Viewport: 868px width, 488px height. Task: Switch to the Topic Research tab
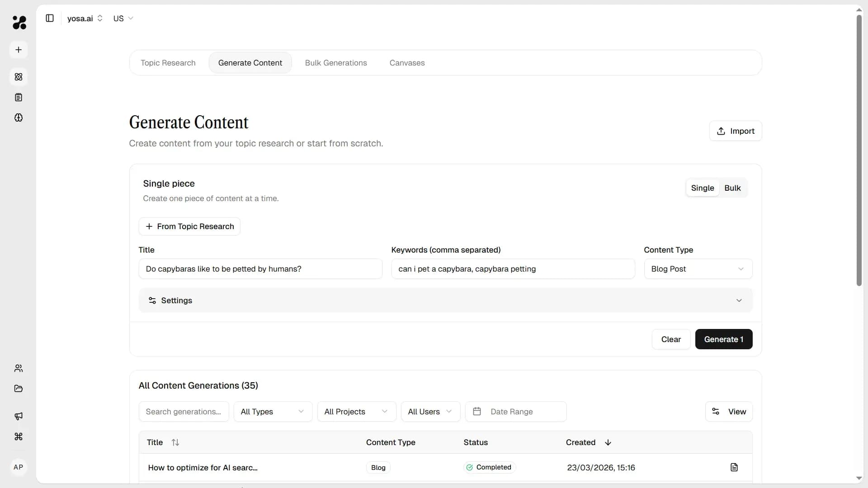(168, 63)
